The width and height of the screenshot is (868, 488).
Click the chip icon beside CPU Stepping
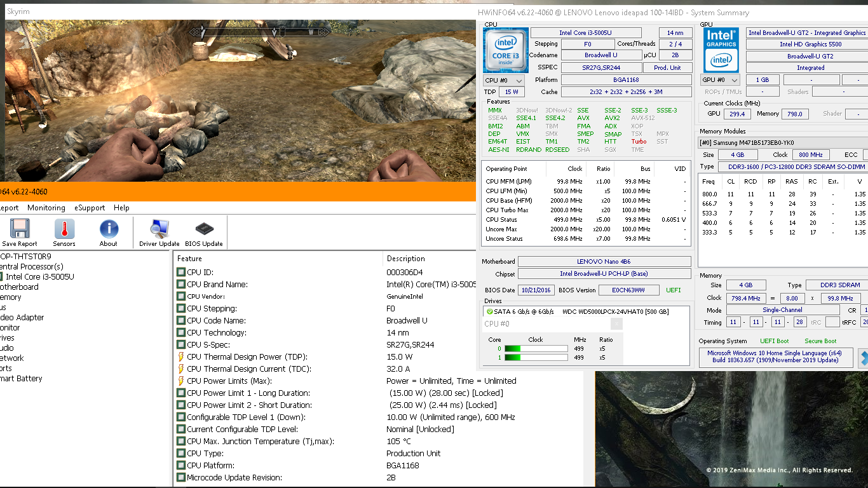[x=181, y=309]
